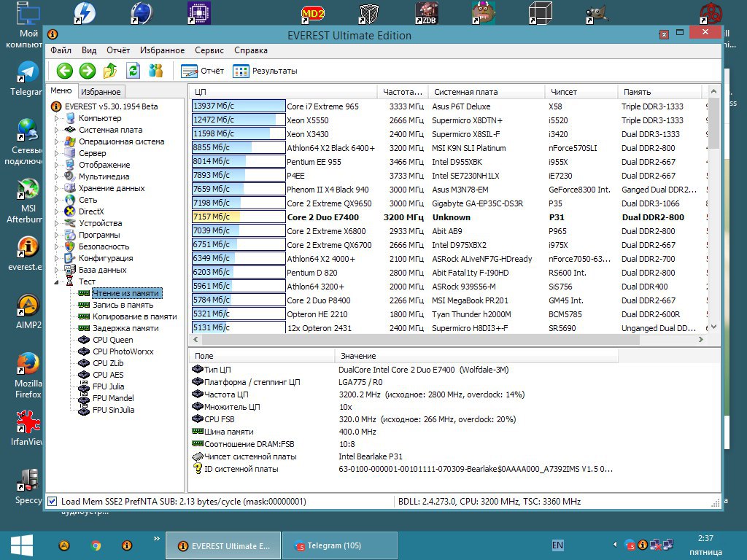Select the База данных tree icon
The image size is (747, 560).
tap(70, 270)
